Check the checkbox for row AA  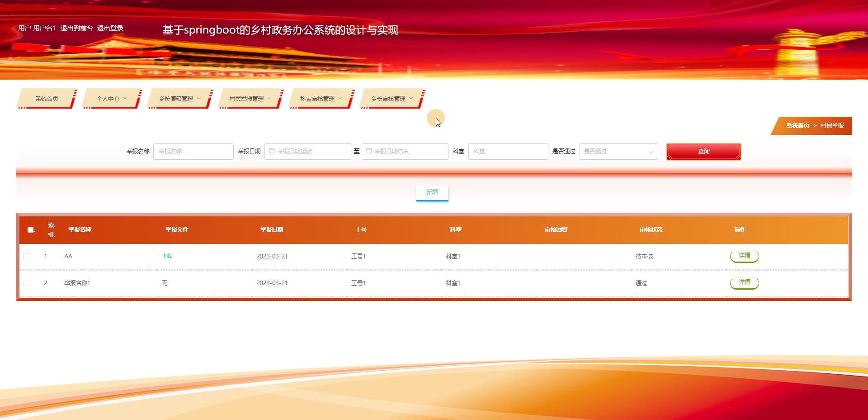(27, 256)
